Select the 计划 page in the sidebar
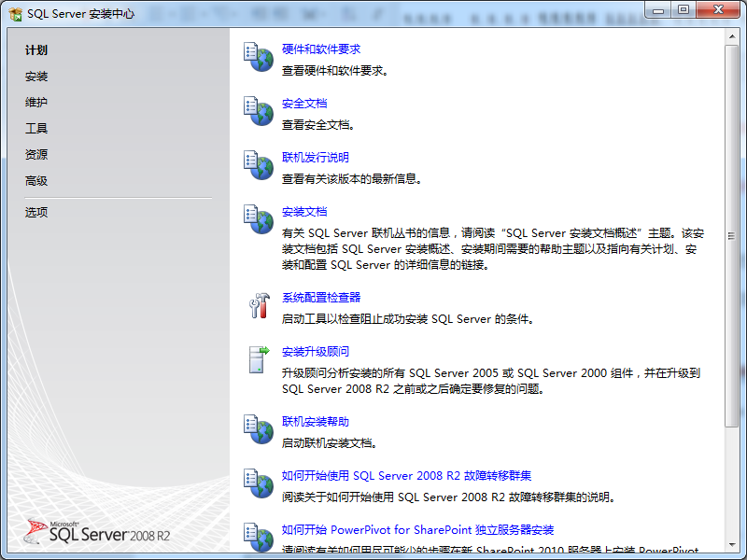The height and width of the screenshot is (560, 747). point(36,50)
